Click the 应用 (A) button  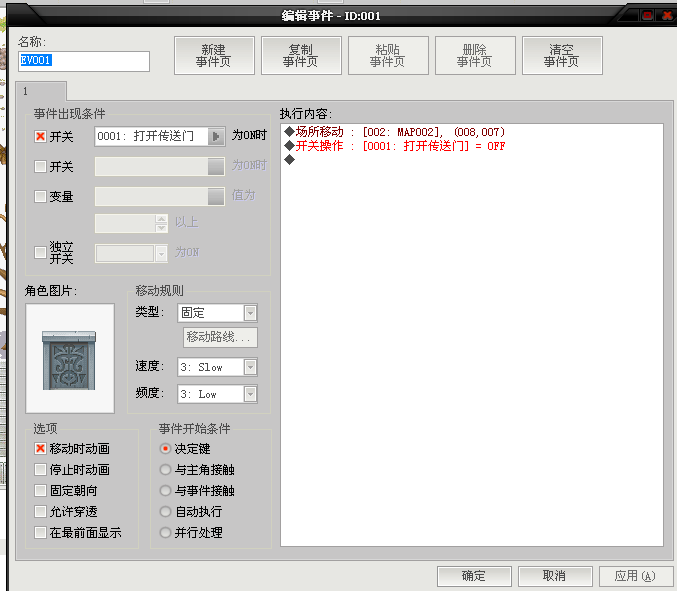(636, 576)
